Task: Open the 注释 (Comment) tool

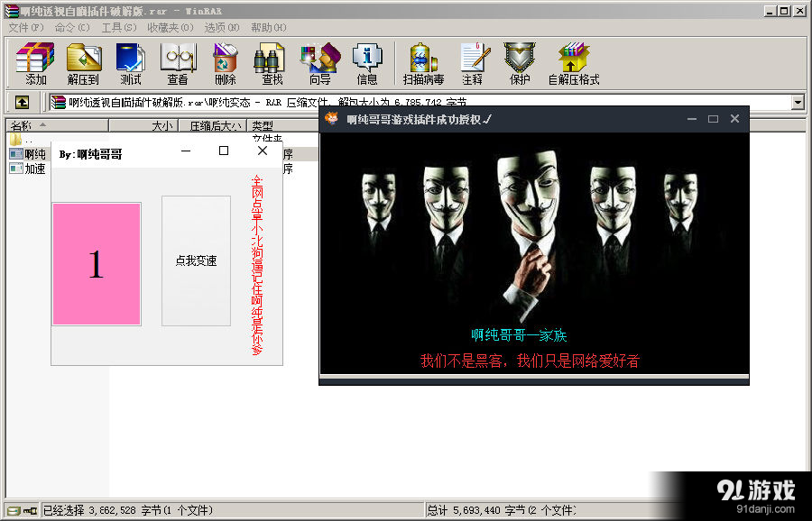Action: (x=473, y=64)
